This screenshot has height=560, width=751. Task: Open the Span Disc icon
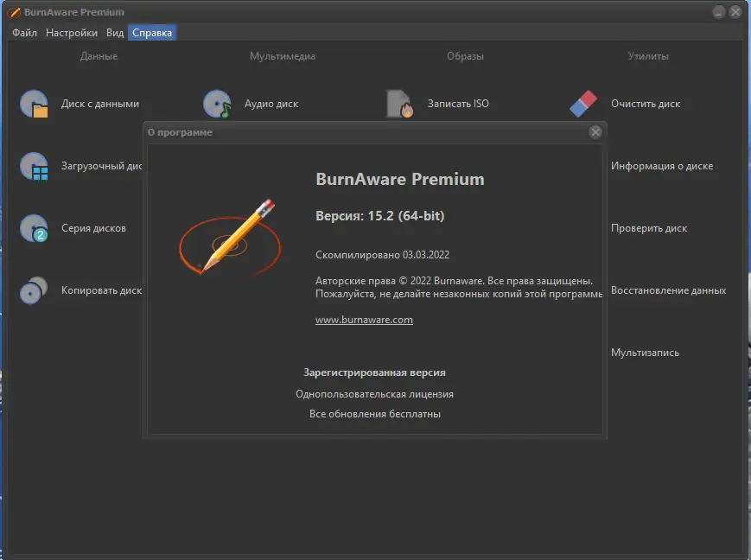click(x=34, y=228)
